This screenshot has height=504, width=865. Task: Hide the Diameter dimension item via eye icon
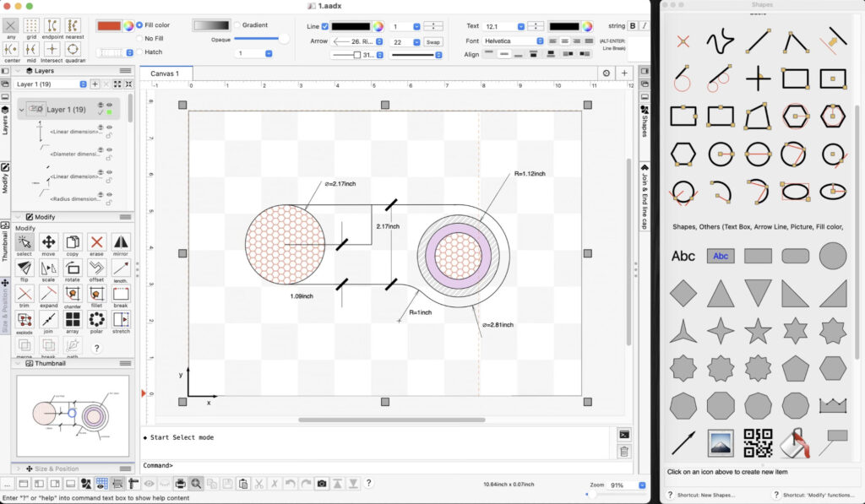click(x=109, y=149)
